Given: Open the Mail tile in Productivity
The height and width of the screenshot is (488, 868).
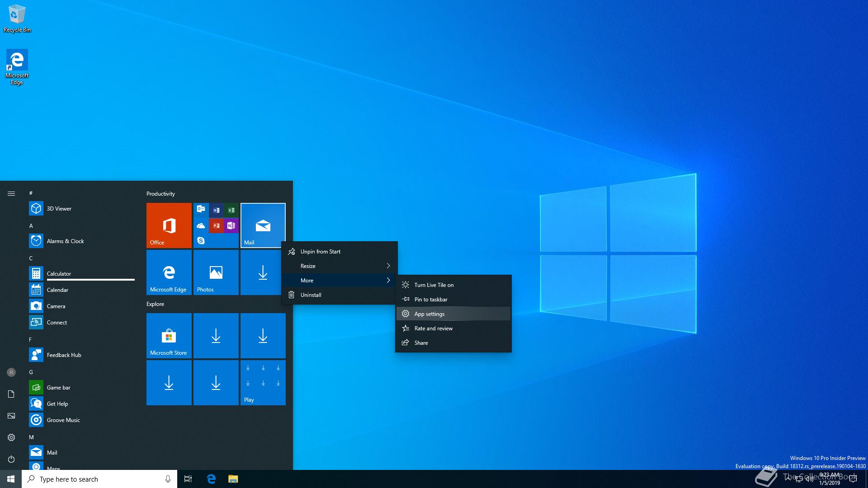Looking at the screenshot, I should [x=263, y=225].
